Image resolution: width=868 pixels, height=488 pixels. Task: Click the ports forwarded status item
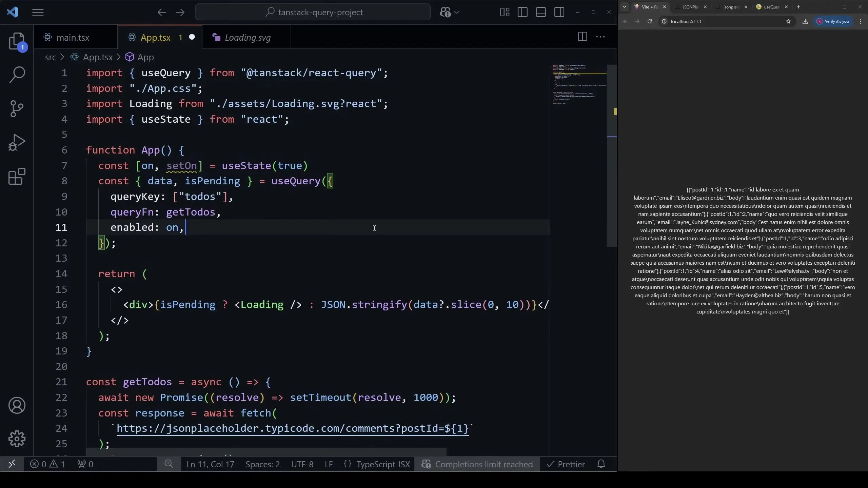(x=85, y=464)
